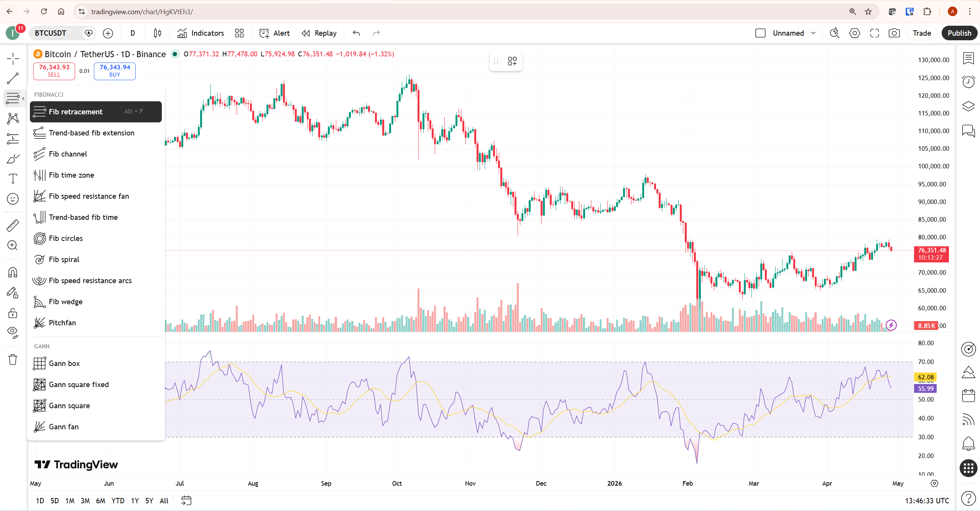Choose Gann fan tool
The image size is (980, 511).
[x=96, y=427]
